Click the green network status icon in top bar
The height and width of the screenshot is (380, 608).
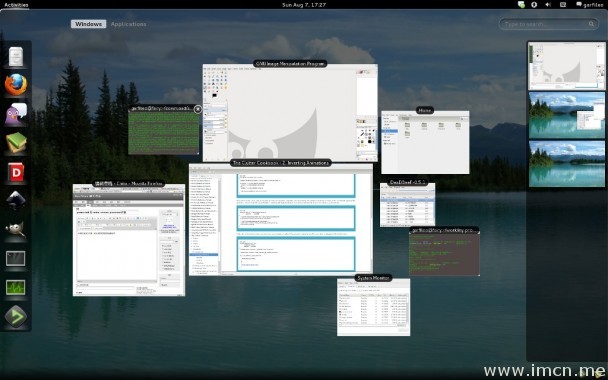521,5
